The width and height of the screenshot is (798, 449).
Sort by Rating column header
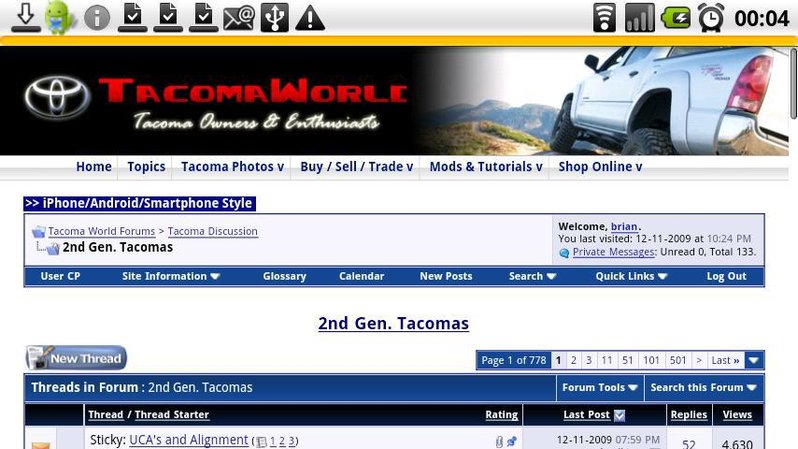(501, 415)
